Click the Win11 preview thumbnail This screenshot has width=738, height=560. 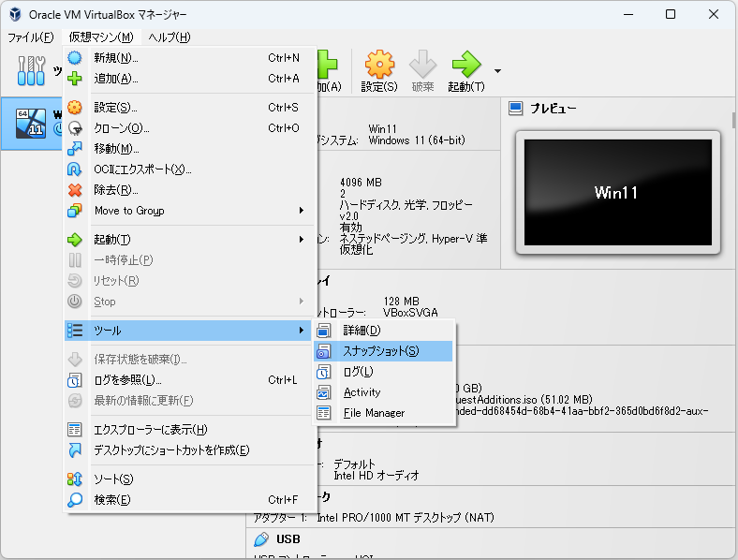tap(618, 193)
